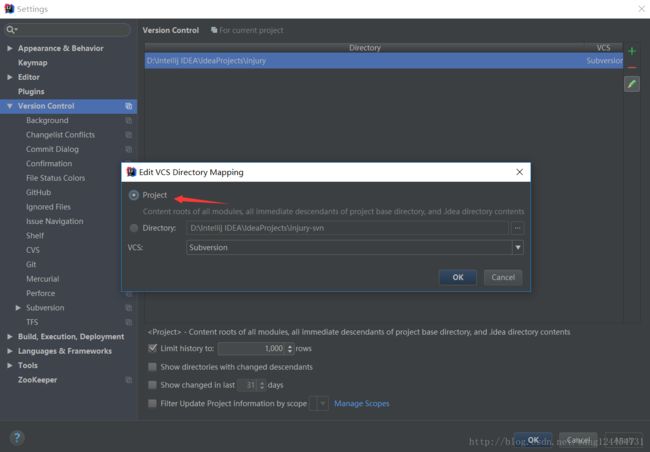Expand the Subversion subsection arrow
The width and height of the screenshot is (650, 452).
[18, 308]
